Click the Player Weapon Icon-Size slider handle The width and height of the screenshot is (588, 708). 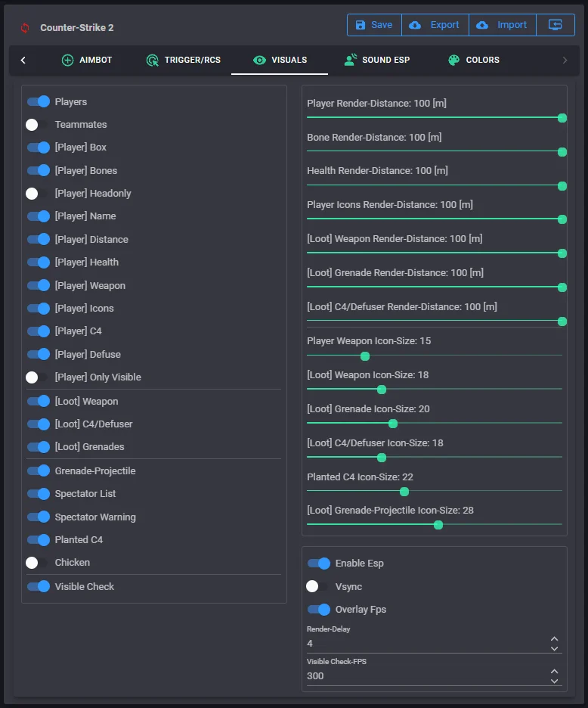[x=365, y=356]
